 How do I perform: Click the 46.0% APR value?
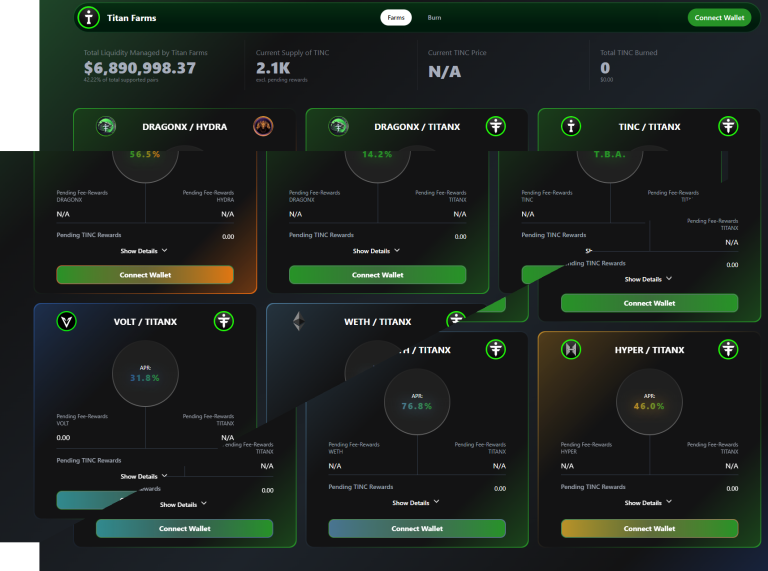point(649,406)
